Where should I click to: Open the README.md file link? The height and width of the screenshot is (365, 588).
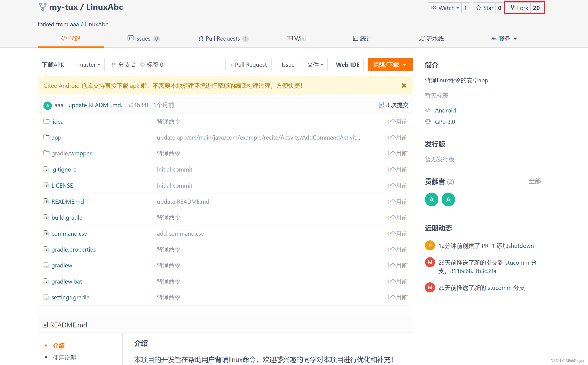[x=68, y=202]
